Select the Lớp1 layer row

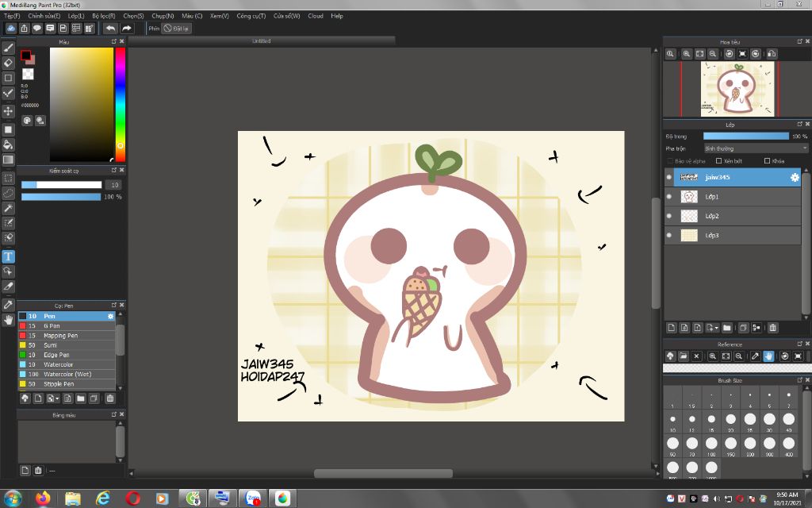[x=732, y=197]
